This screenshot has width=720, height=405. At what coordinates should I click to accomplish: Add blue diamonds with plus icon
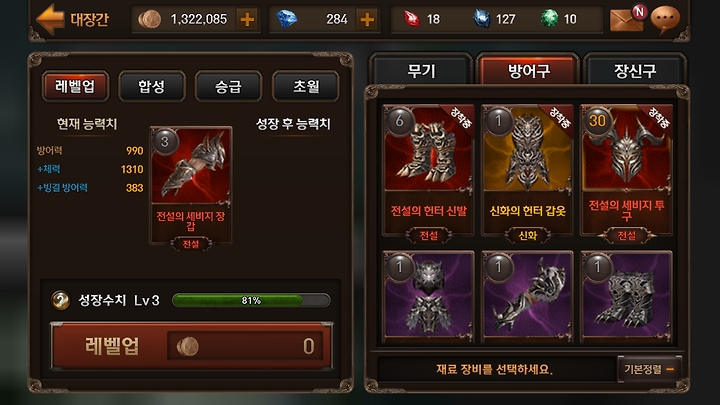tap(367, 19)
